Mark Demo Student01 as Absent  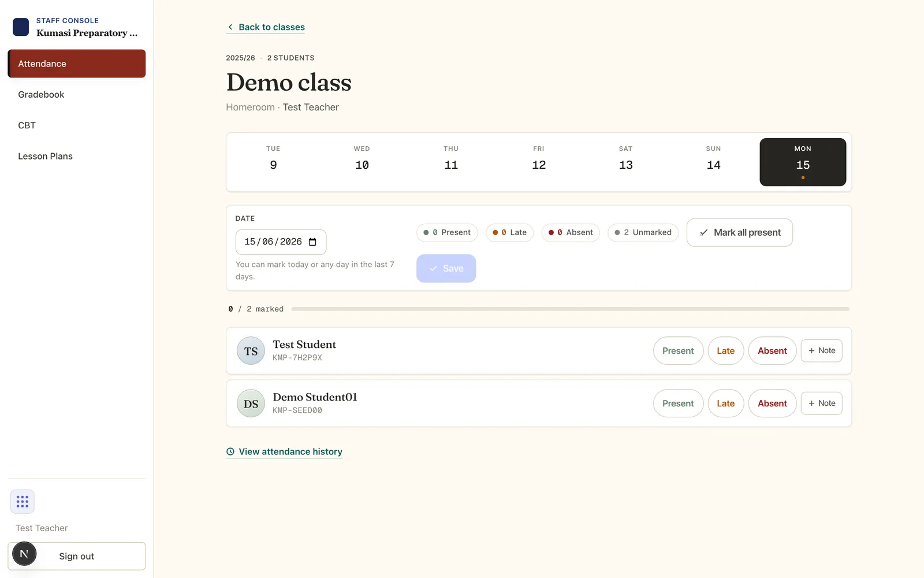(x=772, y=403)
